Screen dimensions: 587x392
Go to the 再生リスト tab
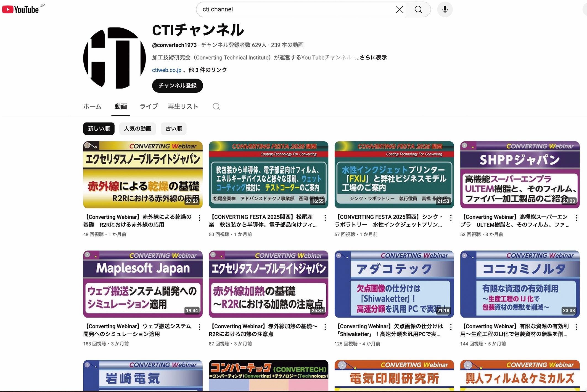pos(183,106)
